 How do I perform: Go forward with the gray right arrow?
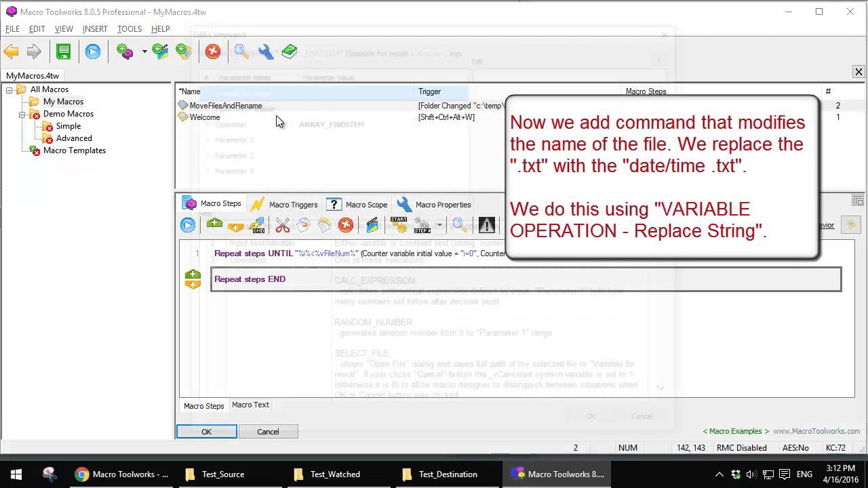[34, 52]
